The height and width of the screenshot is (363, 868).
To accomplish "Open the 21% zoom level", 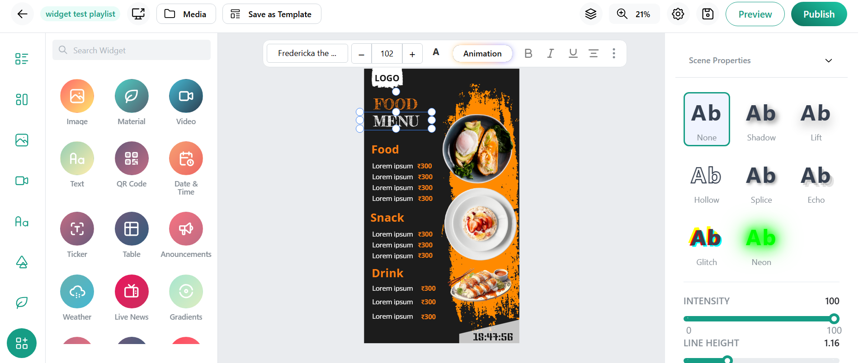I will pyautogui.click(x=642, y=14).
